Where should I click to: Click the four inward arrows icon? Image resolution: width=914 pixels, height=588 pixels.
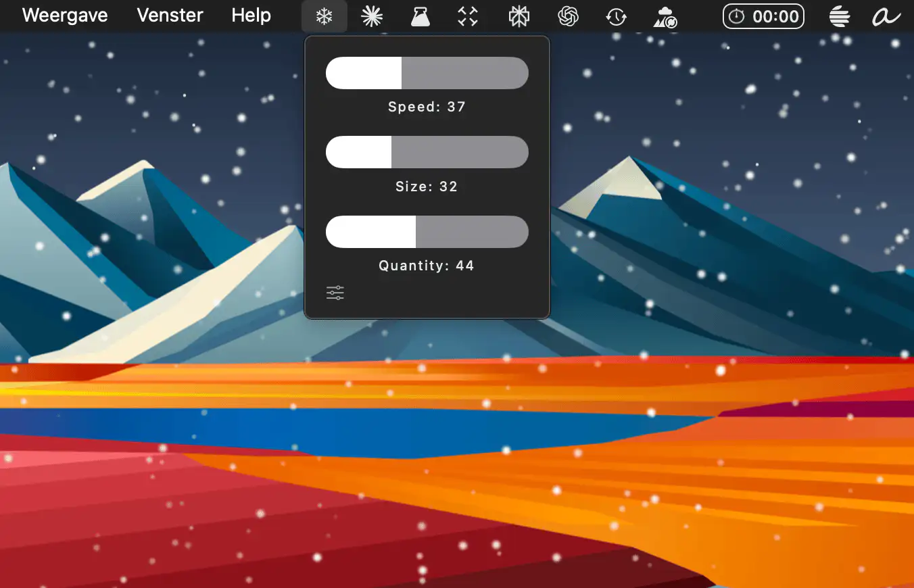click(x=468, y=16)
